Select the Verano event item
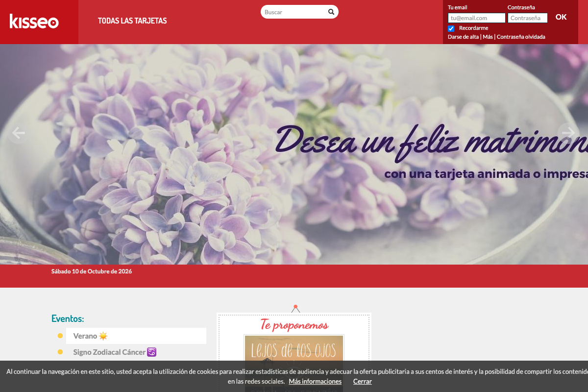588x392 pixels. coord(136,336)
